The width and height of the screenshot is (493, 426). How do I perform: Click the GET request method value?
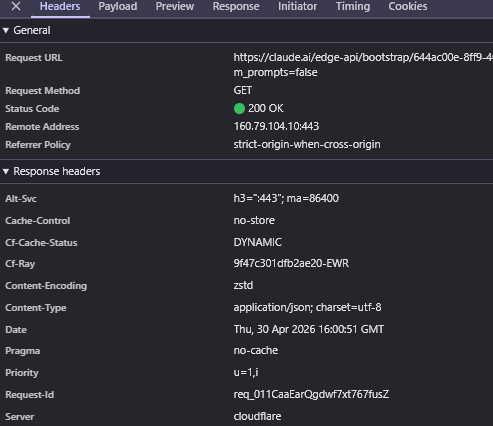tap(243, 90)
